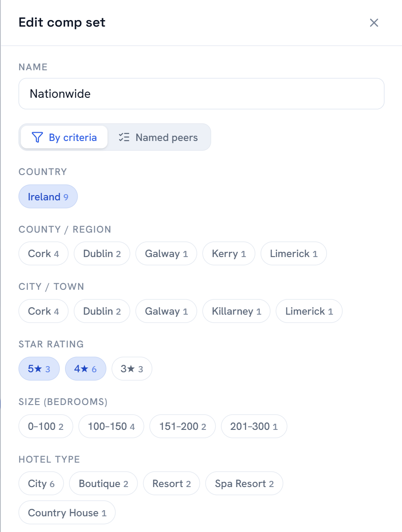Enable the 3★ star rating filter

click(x=132, y=369)
